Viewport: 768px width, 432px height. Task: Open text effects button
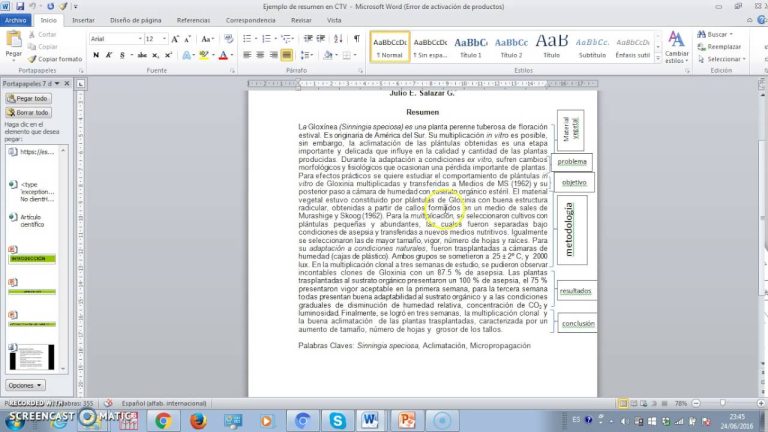pos(187,55)
